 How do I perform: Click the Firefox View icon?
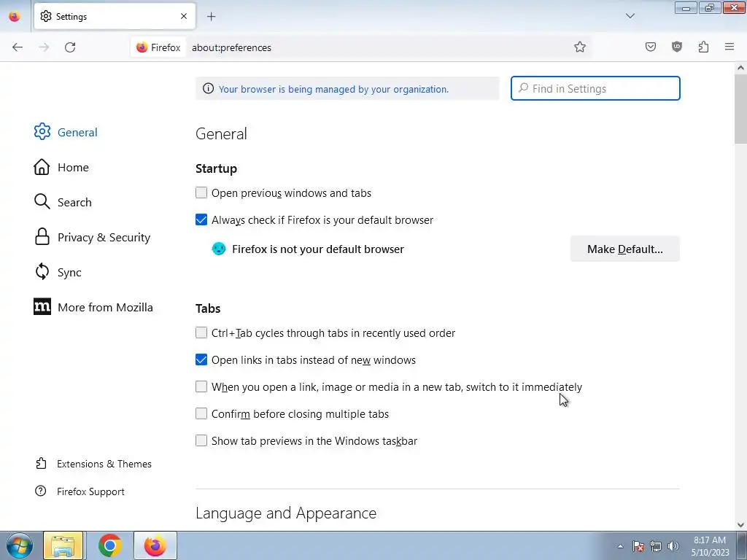[x=15, y=17]
